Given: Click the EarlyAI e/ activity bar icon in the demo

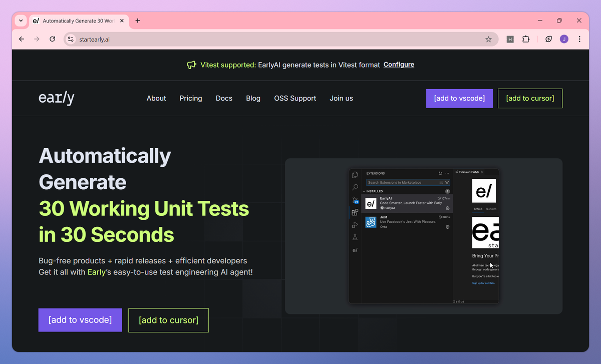Looking at the screenshot, I should click(x=355, y=250).
